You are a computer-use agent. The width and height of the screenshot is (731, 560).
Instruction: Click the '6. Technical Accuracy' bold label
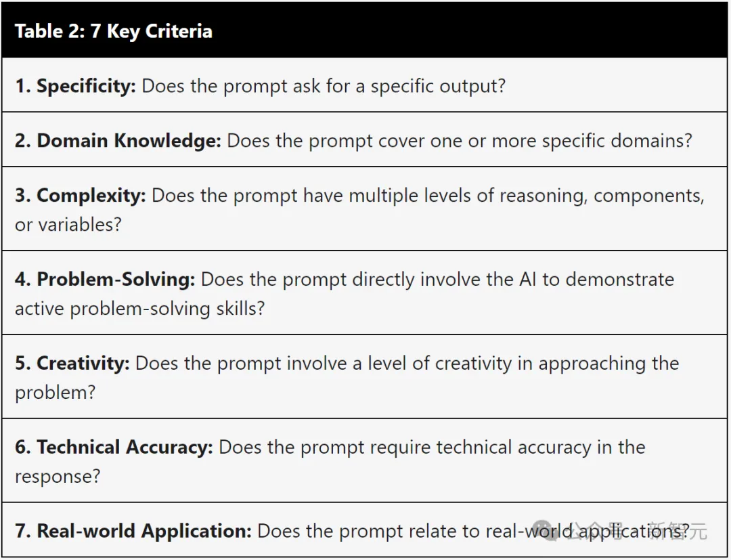point(114,447)
